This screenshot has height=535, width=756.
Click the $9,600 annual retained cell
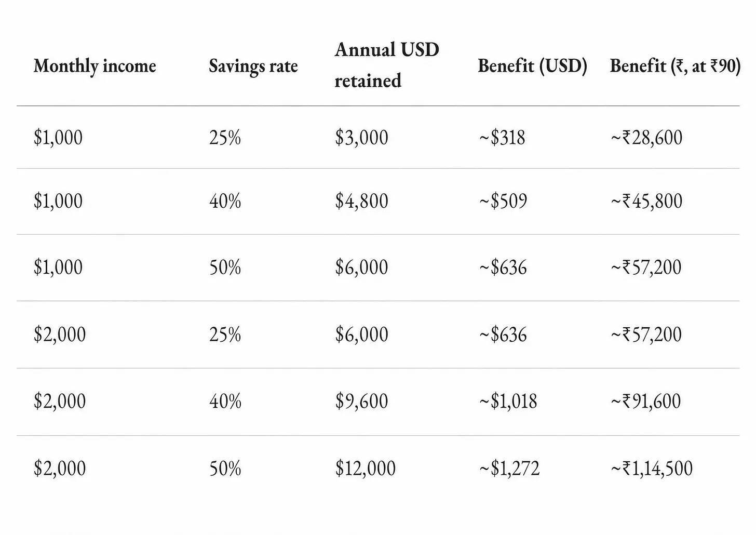361,402
